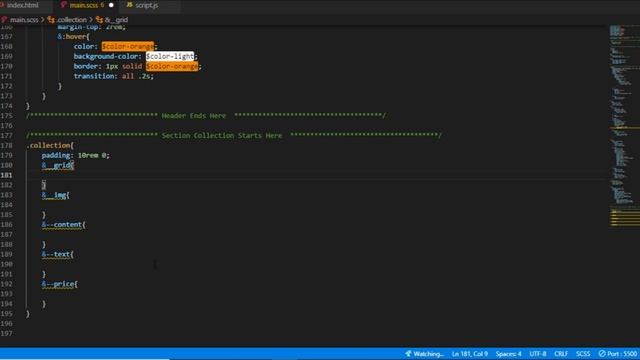Open &__grid breadcrumb dropdown
Image resolution: width=640 pixels, height=360 pixels.
coord(116,20)
